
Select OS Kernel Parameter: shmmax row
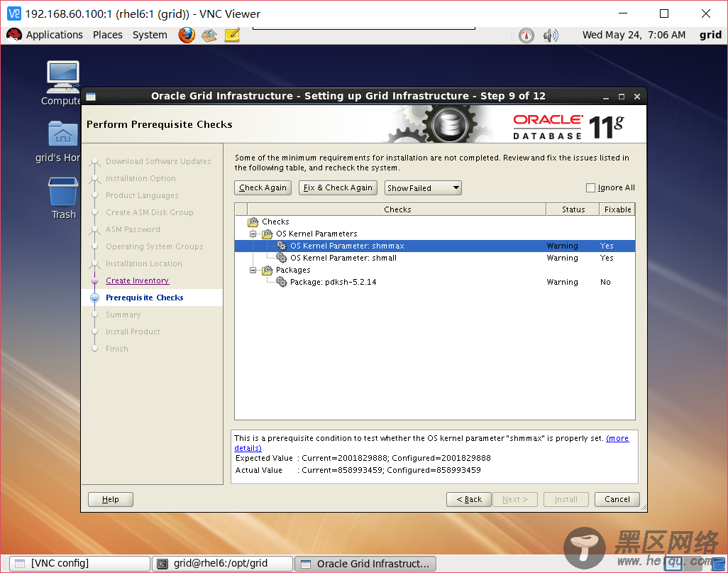[434, 246]
